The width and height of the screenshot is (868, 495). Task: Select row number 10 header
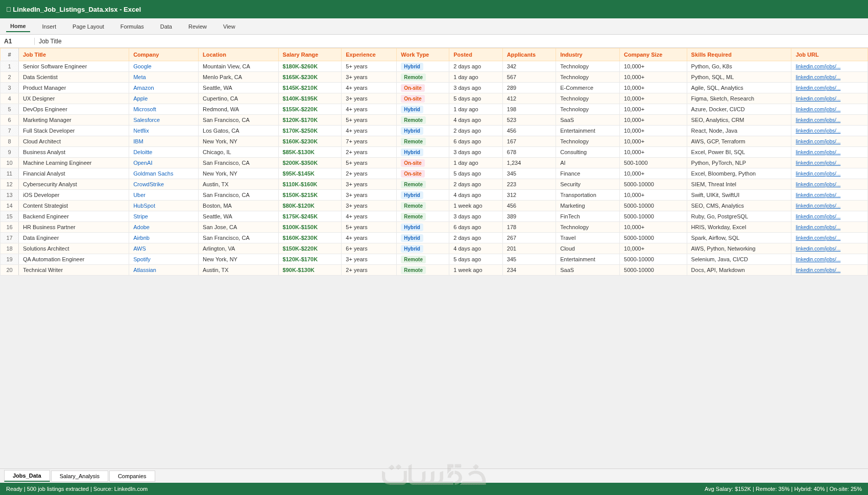pos(9,163)
